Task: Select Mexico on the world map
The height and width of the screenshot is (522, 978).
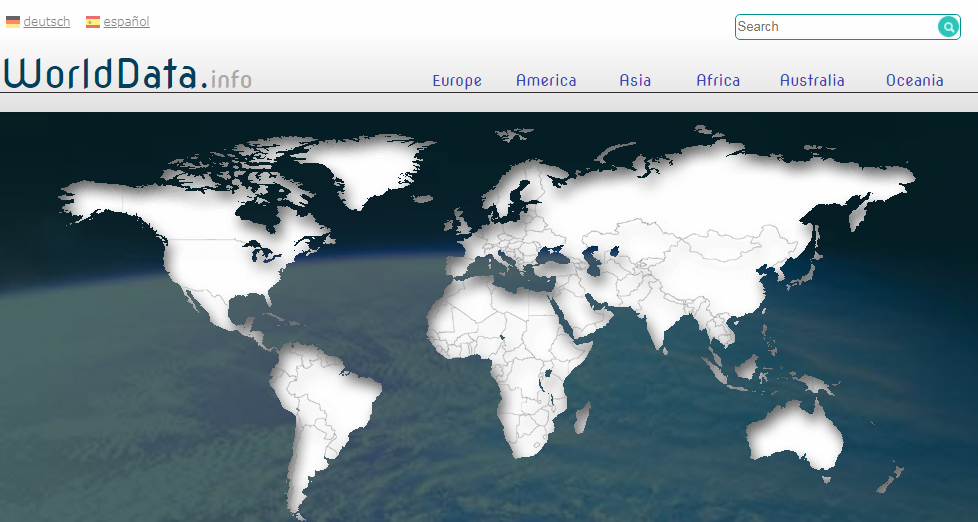Action: pos(215,312)
